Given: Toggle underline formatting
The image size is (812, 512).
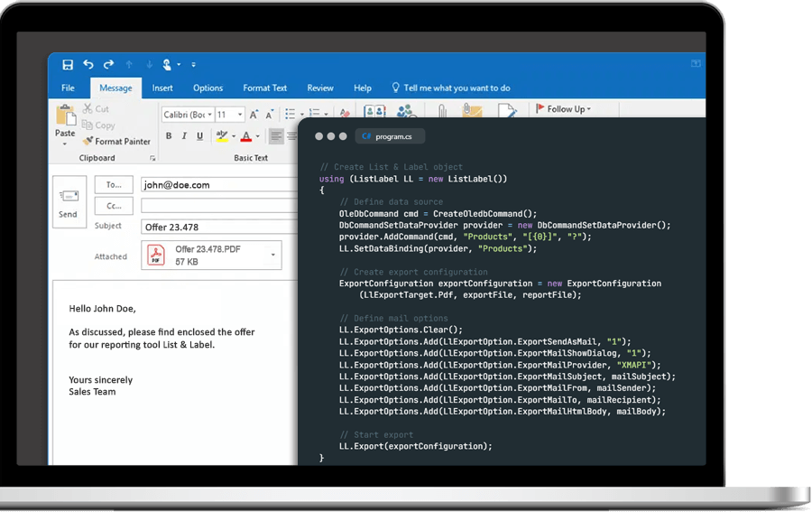Looking at the screenshot, I should [200, 136].
